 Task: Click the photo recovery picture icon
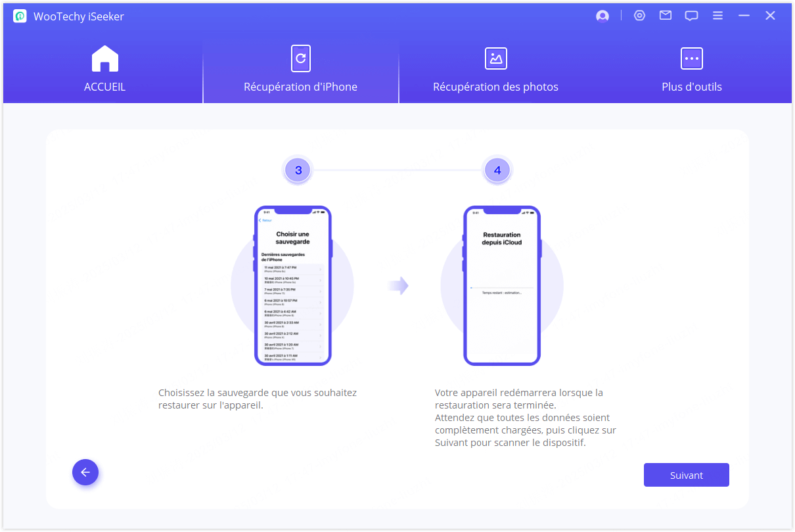click(495, 58)
